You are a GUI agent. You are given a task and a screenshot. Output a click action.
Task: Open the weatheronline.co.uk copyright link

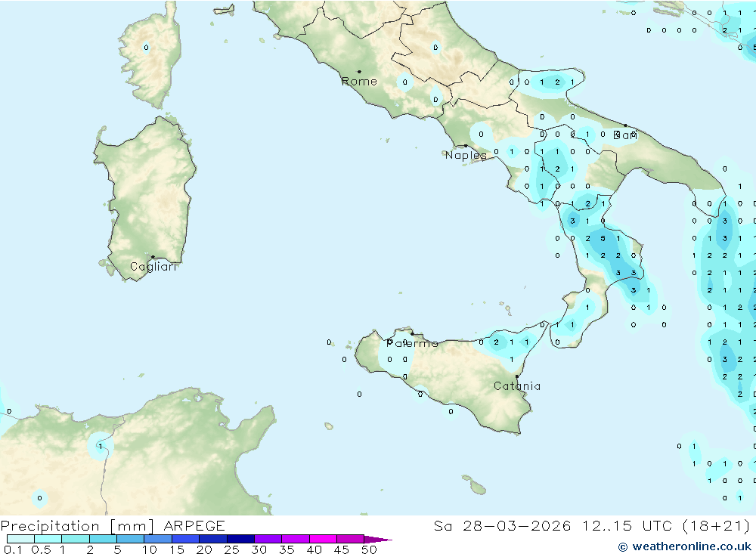[x=685, y=546]
